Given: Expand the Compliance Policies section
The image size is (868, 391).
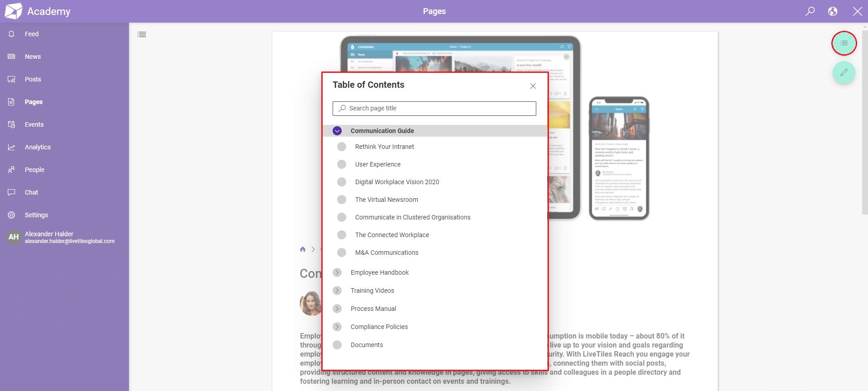Looking at the screenshot, I should tap(337, 327).
